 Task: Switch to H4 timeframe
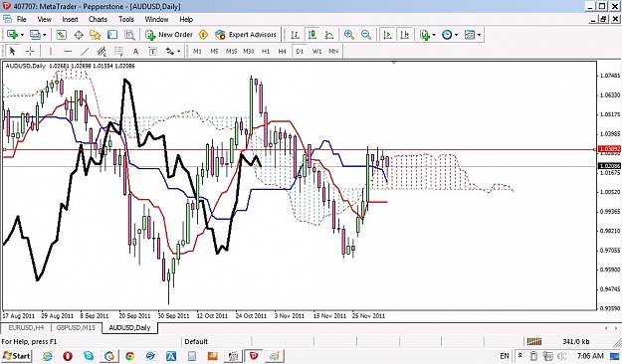[x=282, y=51]
